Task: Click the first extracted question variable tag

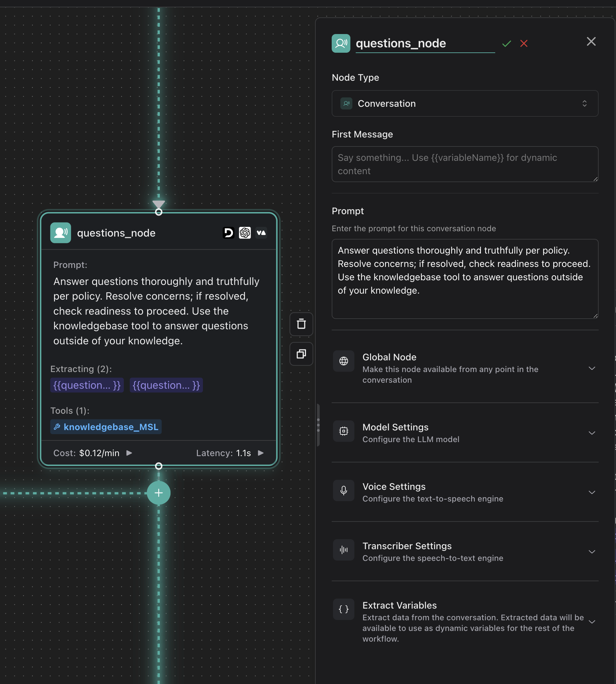Action: pyautogui.click(x=87, y=385)
